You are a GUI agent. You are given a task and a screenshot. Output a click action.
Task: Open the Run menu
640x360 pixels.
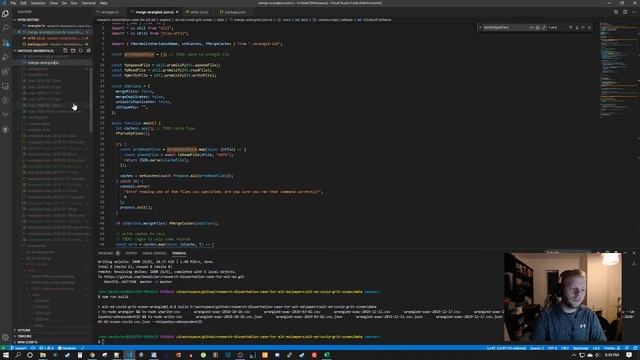tap(74, 3)
